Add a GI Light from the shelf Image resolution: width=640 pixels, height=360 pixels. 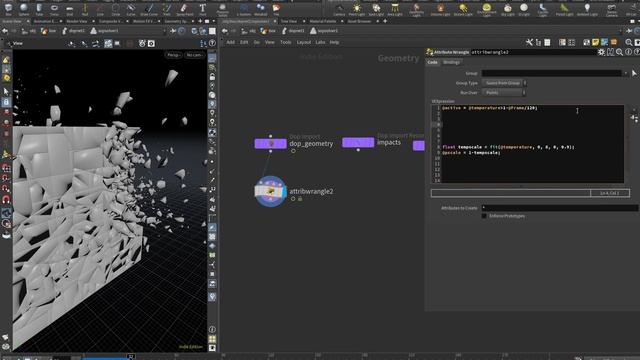pyautogui.click(x=524, y=9)
